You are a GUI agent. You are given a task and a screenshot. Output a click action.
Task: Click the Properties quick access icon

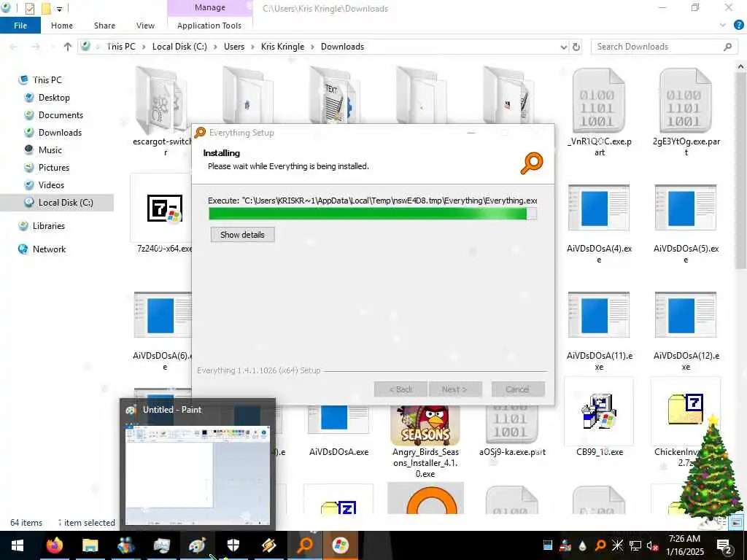click(x=29, y=8)
